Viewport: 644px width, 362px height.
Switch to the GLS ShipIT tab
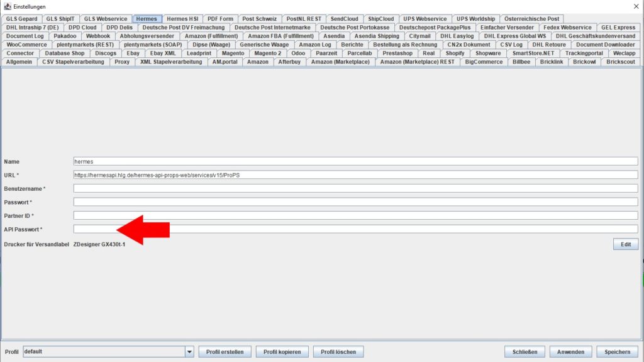tap(60, 19)
